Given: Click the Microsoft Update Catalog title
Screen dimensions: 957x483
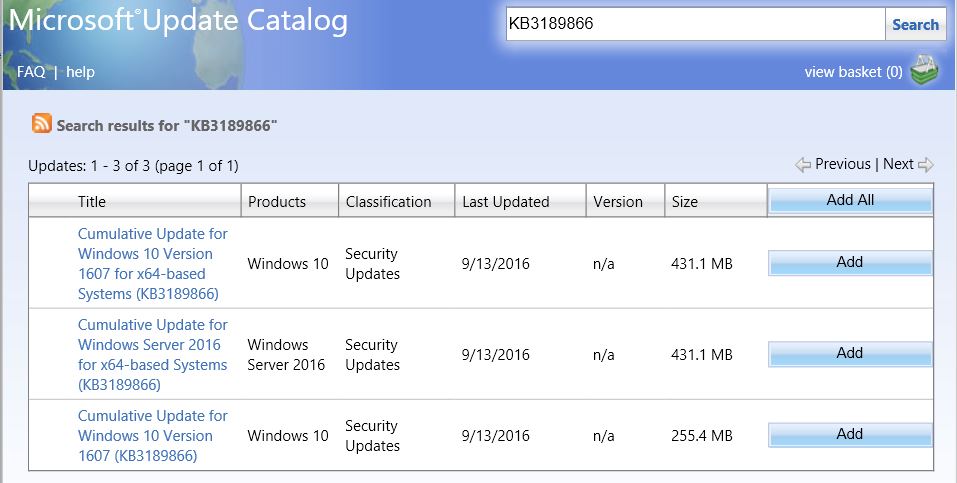Looking at the screenshot, I should [178, 20].
